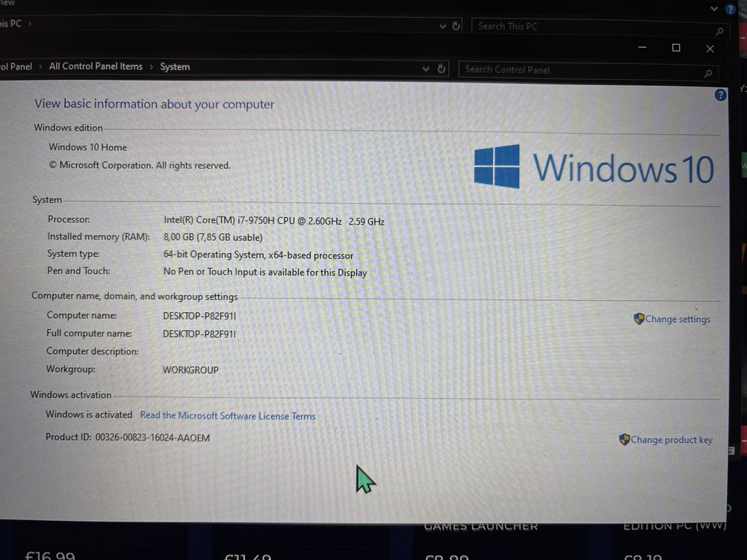Click the Computer description label

(x=93, y=352)
